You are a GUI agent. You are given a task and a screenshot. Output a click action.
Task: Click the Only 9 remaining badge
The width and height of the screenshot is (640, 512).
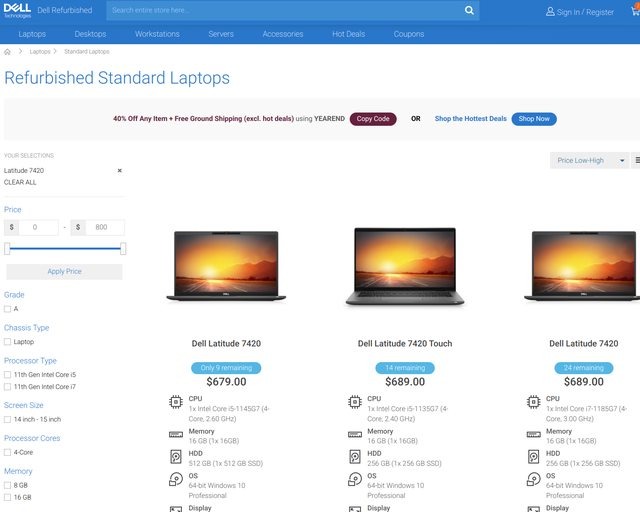coord(226,368)
